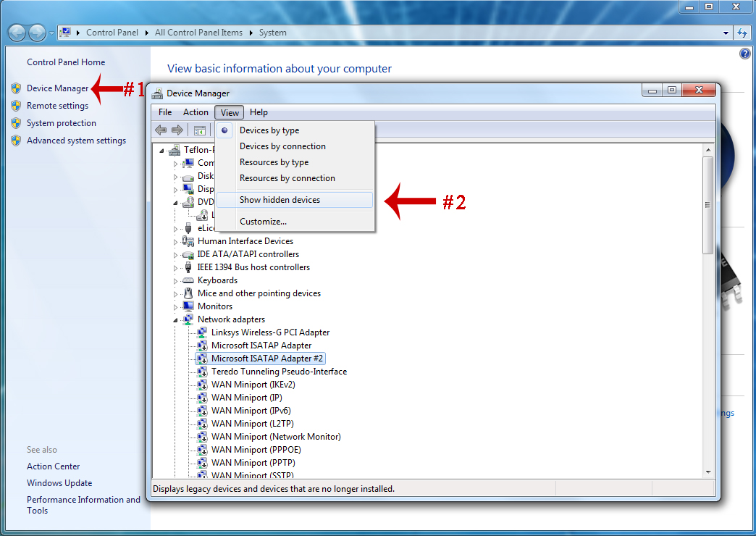Select the Devices by type radio option

coord(269,130)
